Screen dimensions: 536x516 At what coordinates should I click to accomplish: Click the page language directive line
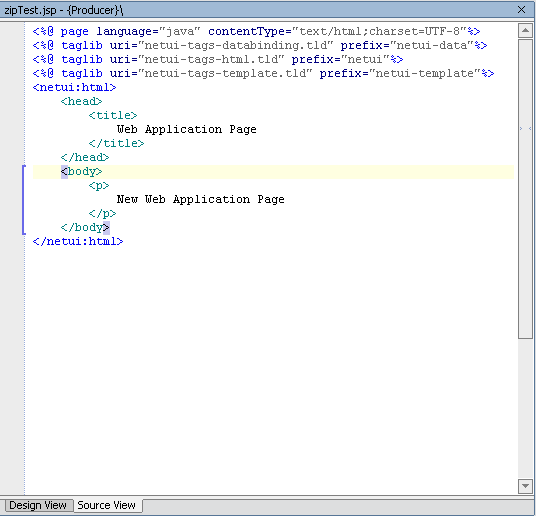(256, 31)
